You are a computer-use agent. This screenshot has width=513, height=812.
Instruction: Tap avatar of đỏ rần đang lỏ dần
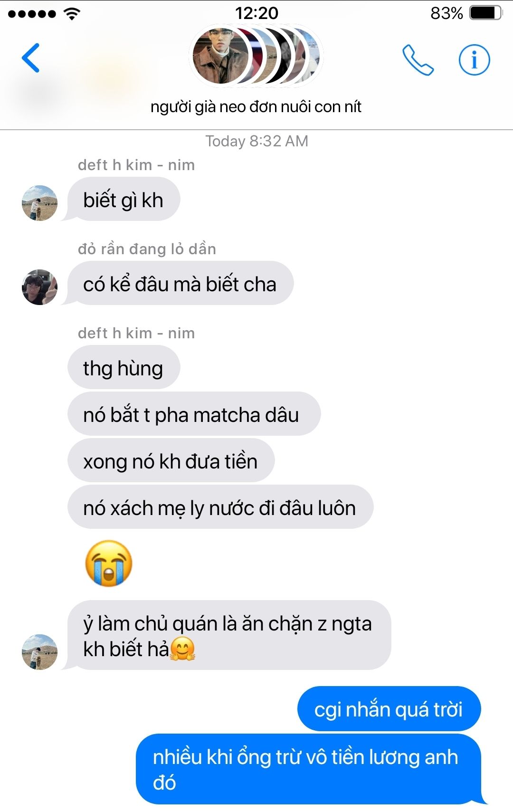[x=40, y=287]
